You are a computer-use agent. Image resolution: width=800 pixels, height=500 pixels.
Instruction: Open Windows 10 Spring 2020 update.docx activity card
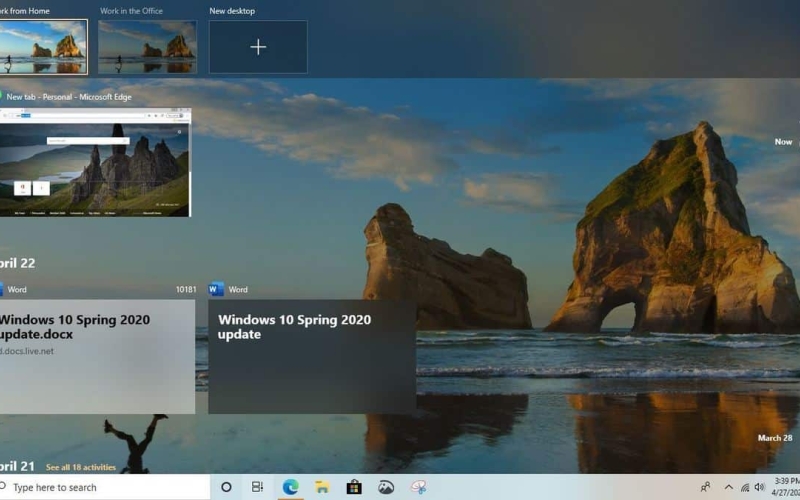(97, 356)
